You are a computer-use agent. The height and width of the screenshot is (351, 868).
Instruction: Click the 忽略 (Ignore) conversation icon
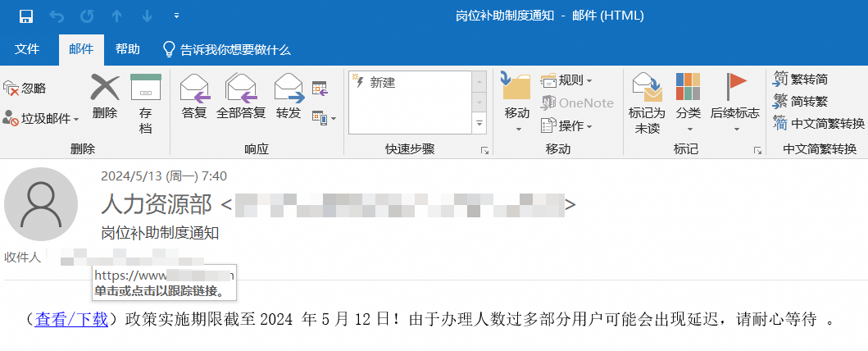pyautogui.click(x=25, y=88)
